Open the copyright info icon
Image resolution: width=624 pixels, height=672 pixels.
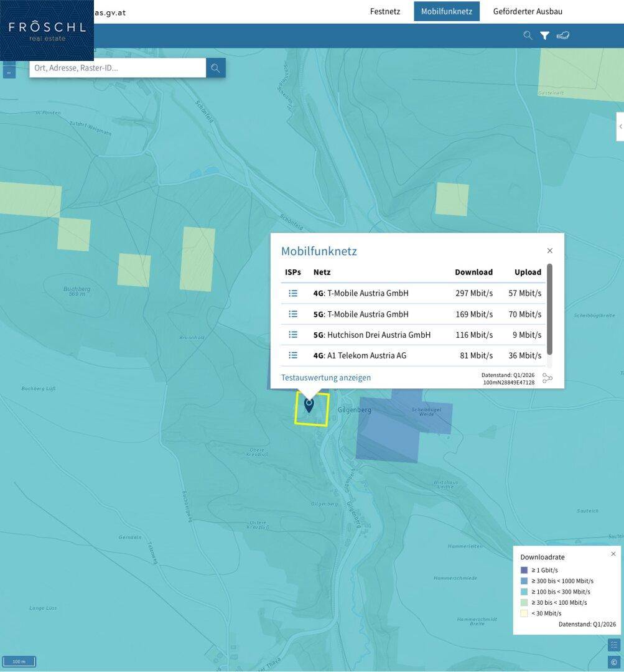click(613, 662)
